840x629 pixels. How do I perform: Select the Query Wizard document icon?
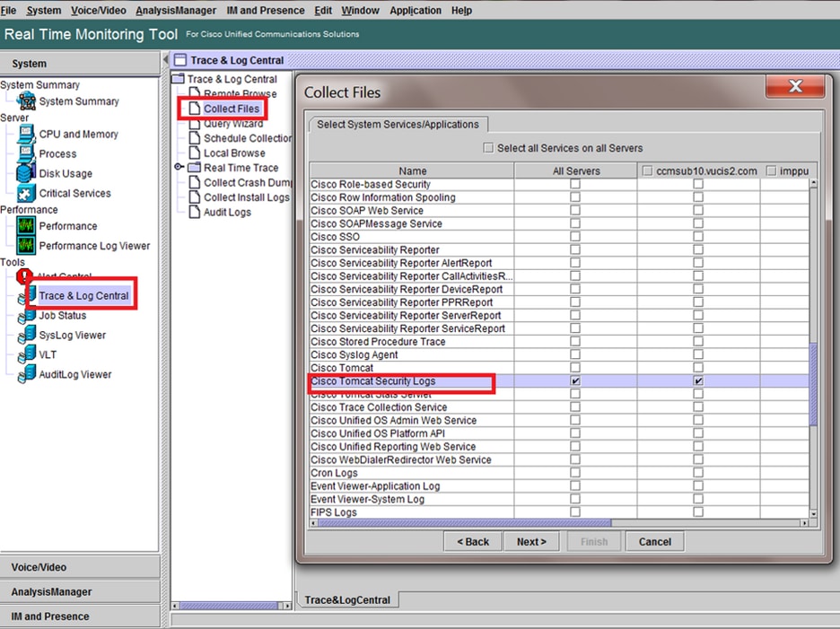pos(195,124)
